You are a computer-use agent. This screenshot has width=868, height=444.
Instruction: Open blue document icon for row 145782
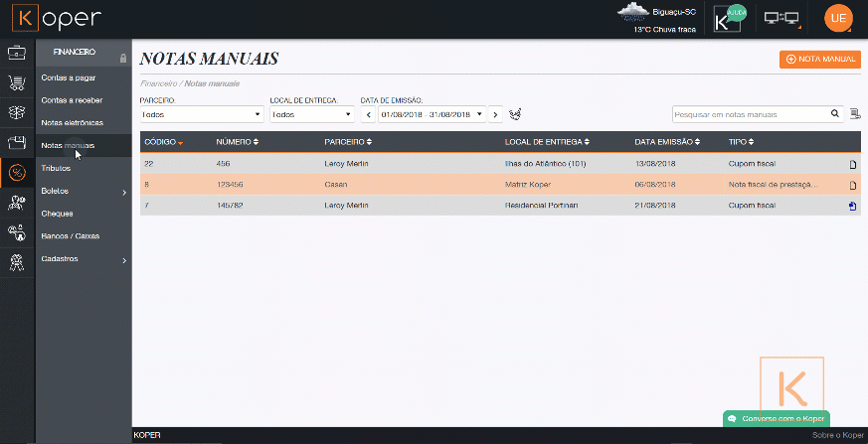coord(852,207)
